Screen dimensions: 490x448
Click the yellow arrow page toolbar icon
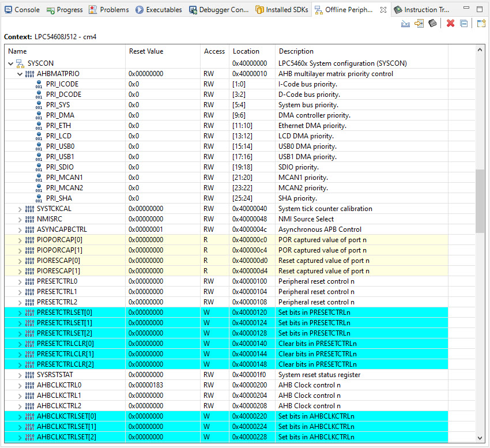pyautogui.click(x=419, y=24)
